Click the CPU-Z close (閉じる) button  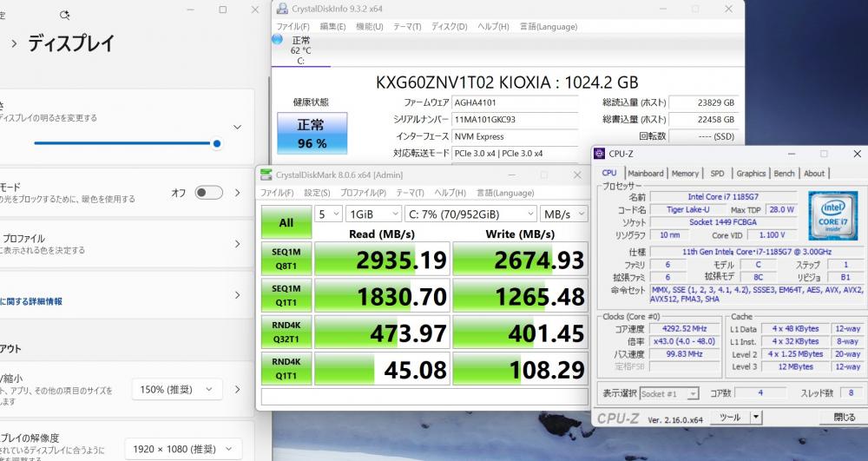pos(845,418)
